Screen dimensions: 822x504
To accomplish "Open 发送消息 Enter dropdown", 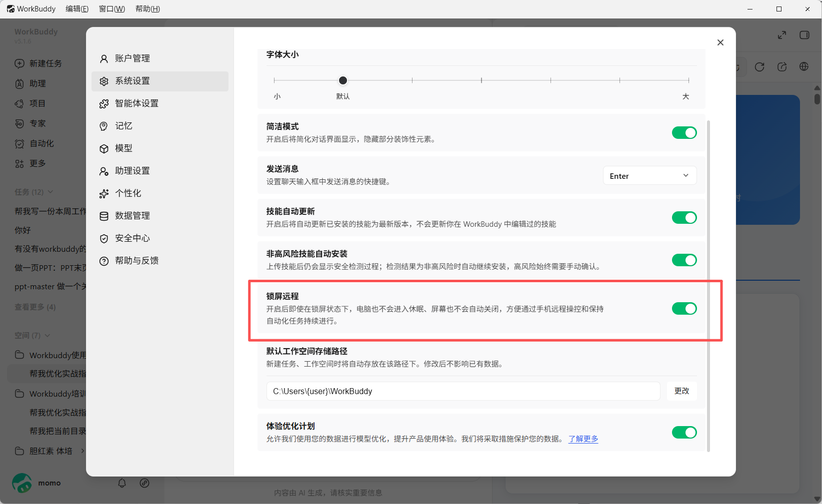I will click(x=649, y=175).
